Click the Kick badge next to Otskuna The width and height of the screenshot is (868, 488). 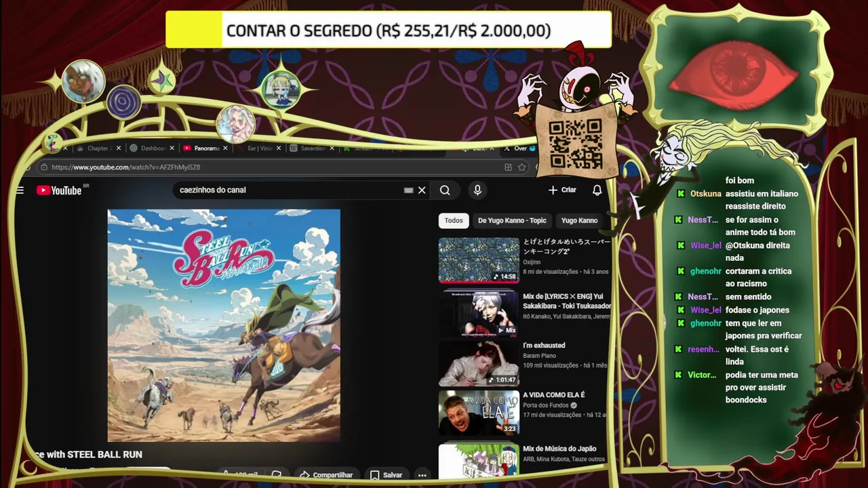(682, 194)
